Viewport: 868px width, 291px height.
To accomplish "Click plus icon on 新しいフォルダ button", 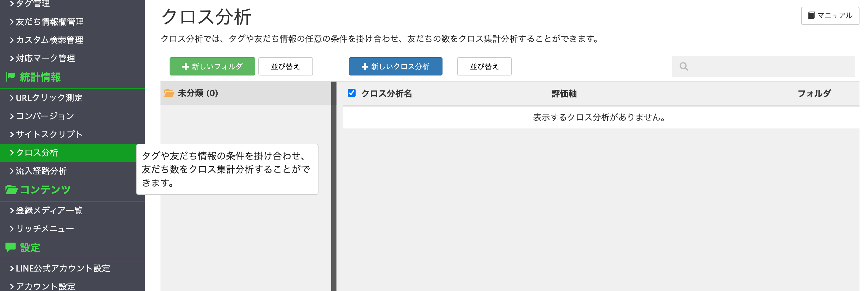I will tap(185, 67).
